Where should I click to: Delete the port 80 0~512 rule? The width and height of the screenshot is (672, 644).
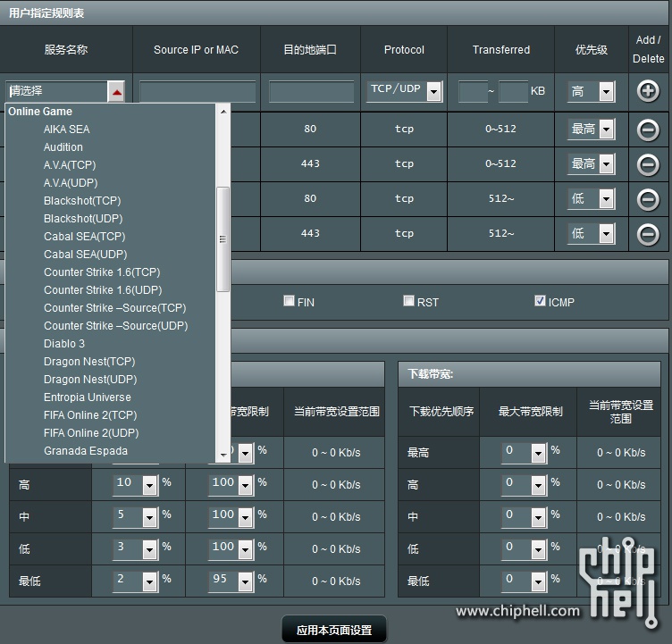[648, 130]
